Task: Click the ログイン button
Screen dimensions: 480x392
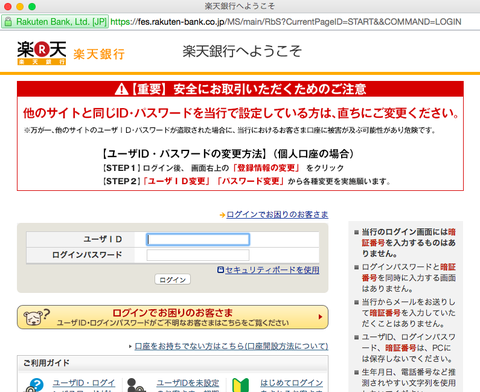Action: click(172, 280)
